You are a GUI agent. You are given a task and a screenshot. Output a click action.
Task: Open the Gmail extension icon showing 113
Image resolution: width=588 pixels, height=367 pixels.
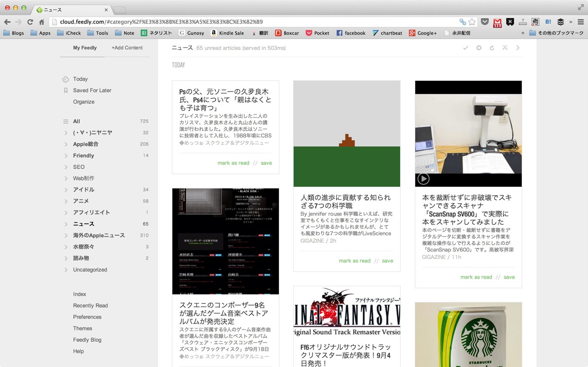click(x=497, y=22)
